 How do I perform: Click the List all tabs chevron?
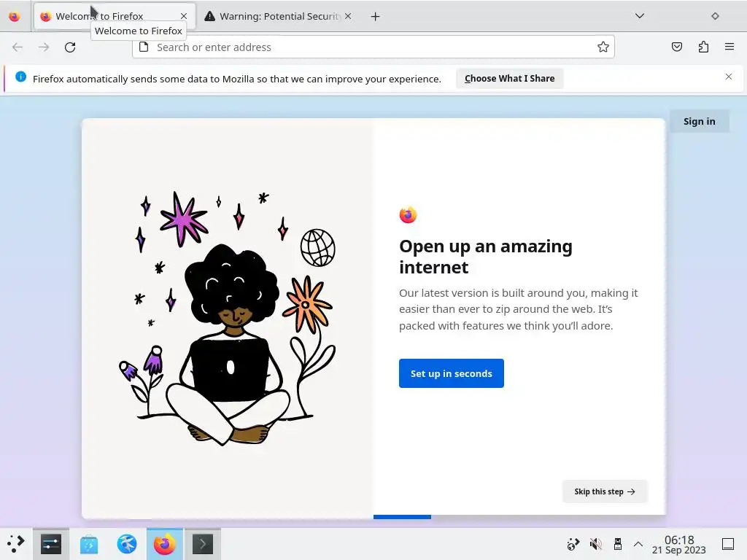coord(640,16)
